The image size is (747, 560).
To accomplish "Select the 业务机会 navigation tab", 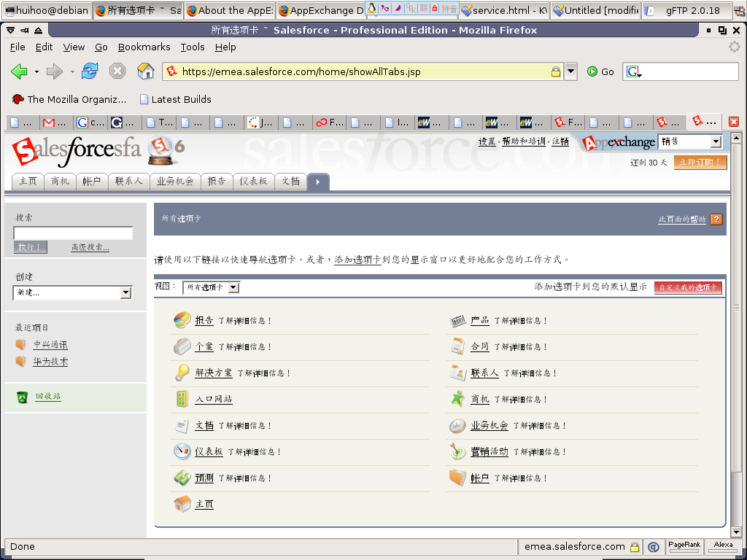I will point(175,182).
